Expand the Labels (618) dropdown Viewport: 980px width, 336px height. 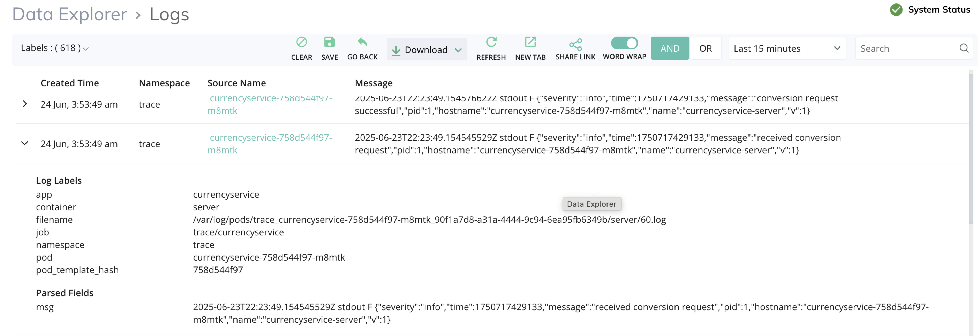(55, 48)
